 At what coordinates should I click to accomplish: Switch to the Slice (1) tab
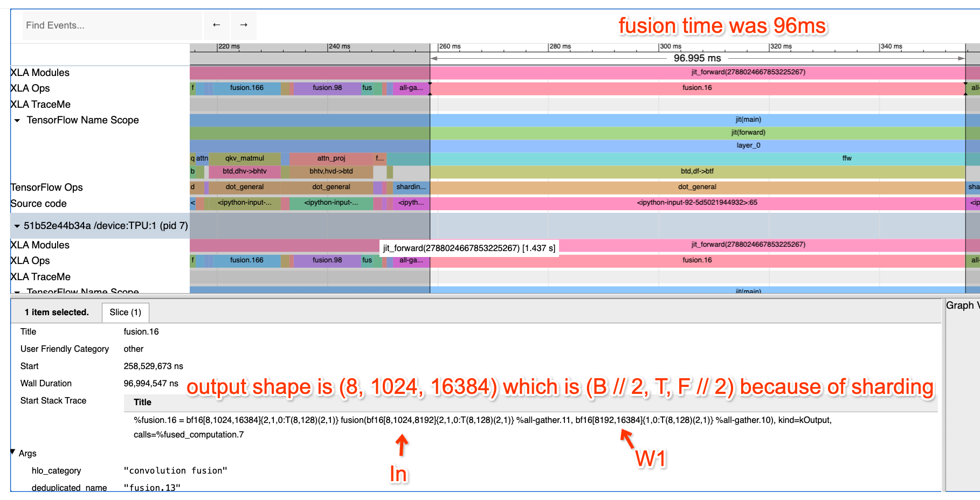pyautogui.click(x=125, y=313)
